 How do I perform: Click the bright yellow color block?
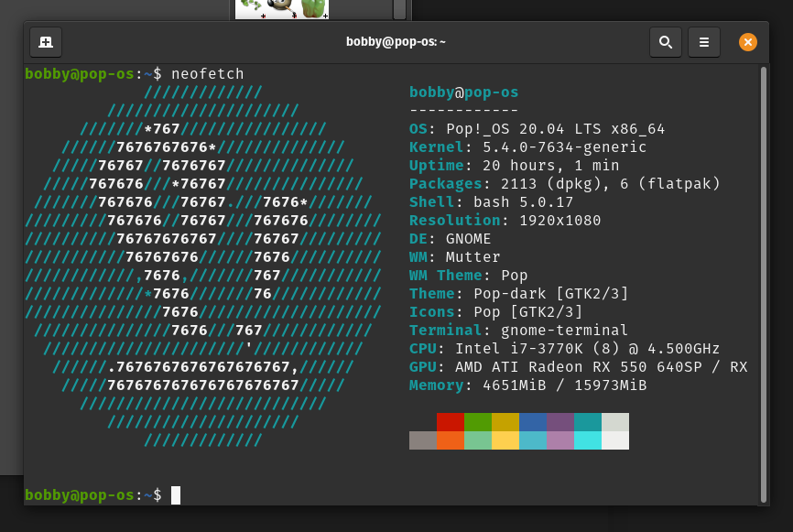pyautogui.click(x=505, y=440)
